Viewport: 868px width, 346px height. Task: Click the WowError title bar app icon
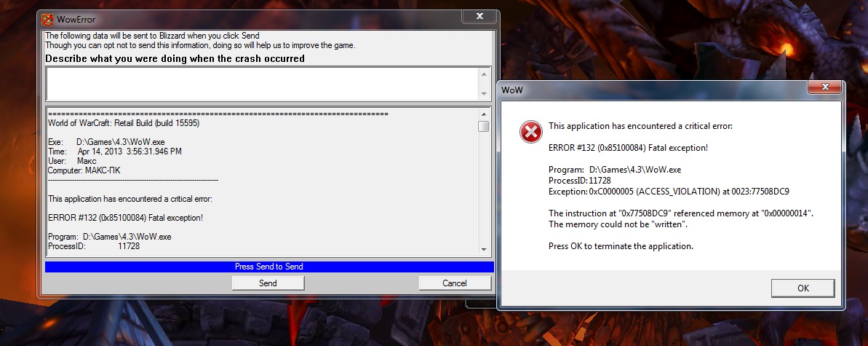(x=47, y=20)
